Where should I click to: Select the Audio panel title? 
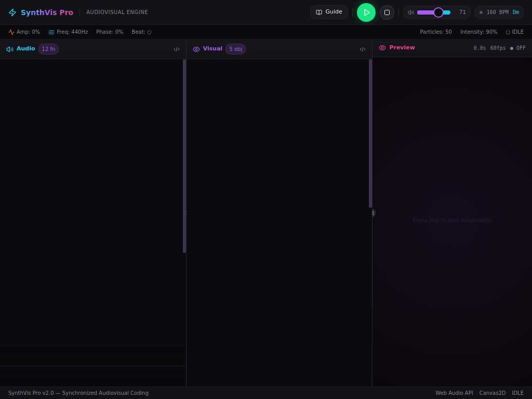tap(26, 48)
